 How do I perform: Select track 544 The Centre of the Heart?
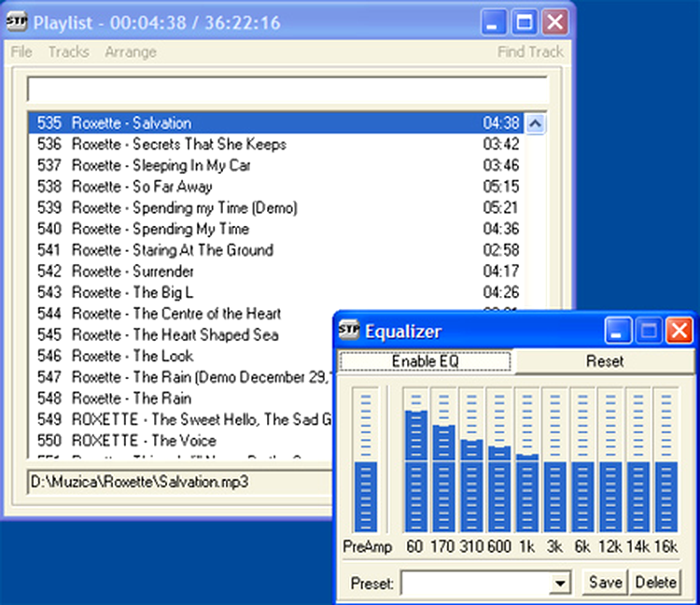[181, 314]
